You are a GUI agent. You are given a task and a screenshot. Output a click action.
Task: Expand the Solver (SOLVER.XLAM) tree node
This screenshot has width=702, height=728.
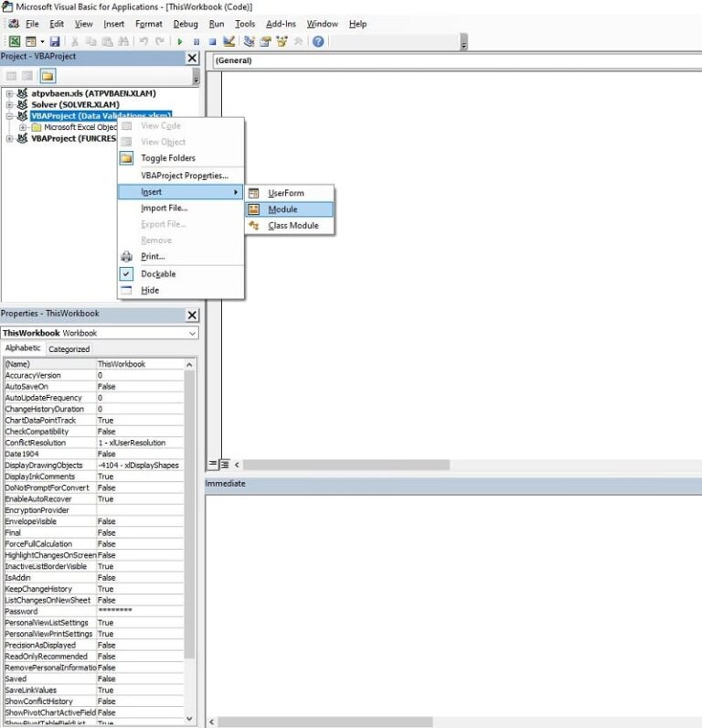point(9,105)
